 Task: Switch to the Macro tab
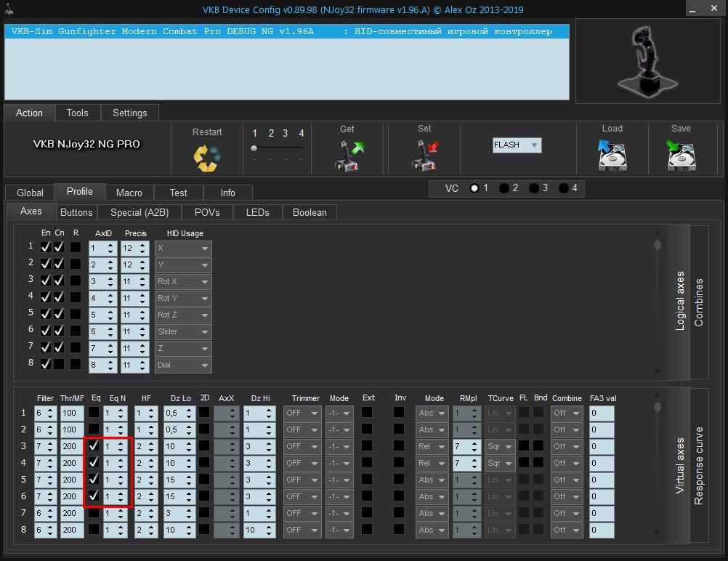click(129, 193)
